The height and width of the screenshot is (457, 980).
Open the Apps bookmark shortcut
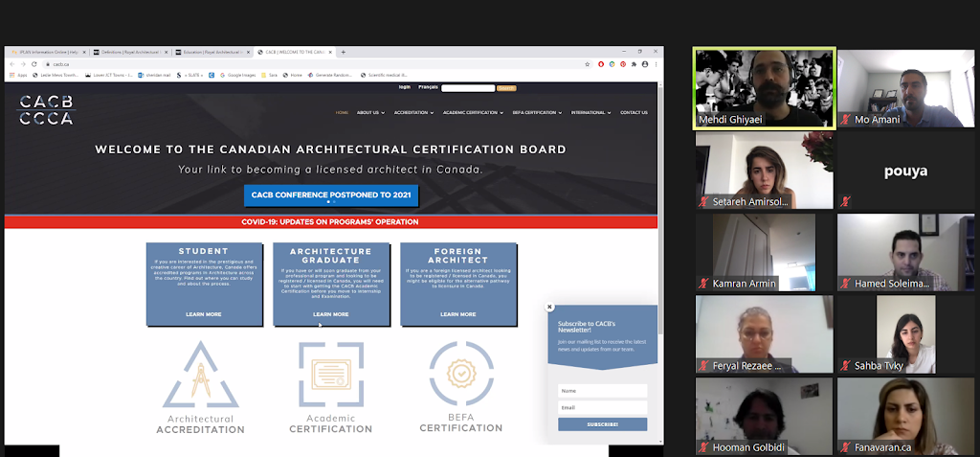(x=18, y=75)
